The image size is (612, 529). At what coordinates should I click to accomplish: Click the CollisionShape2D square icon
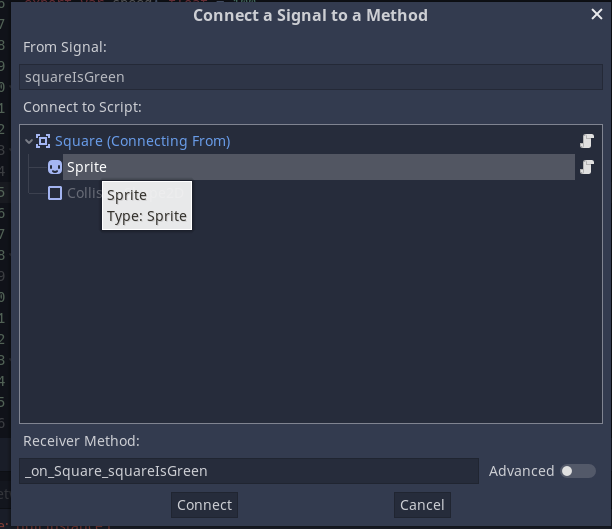(x=55, y=193)
